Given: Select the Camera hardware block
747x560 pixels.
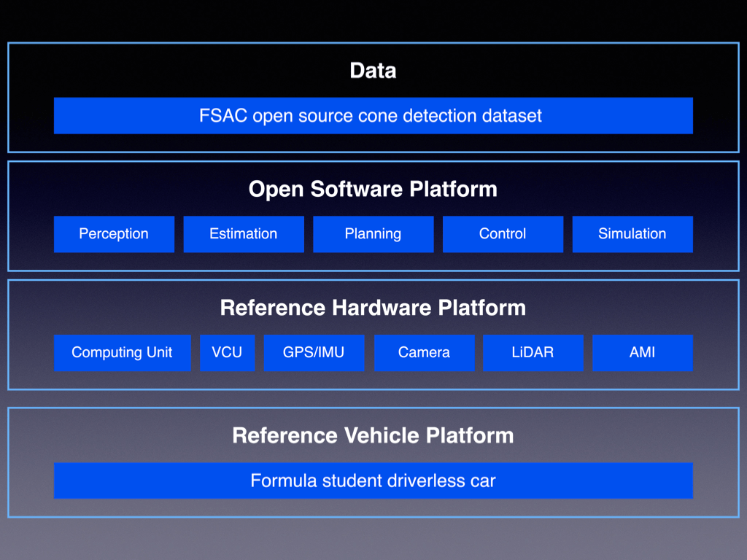Looking at the screenshot, I should coord(424,353).
